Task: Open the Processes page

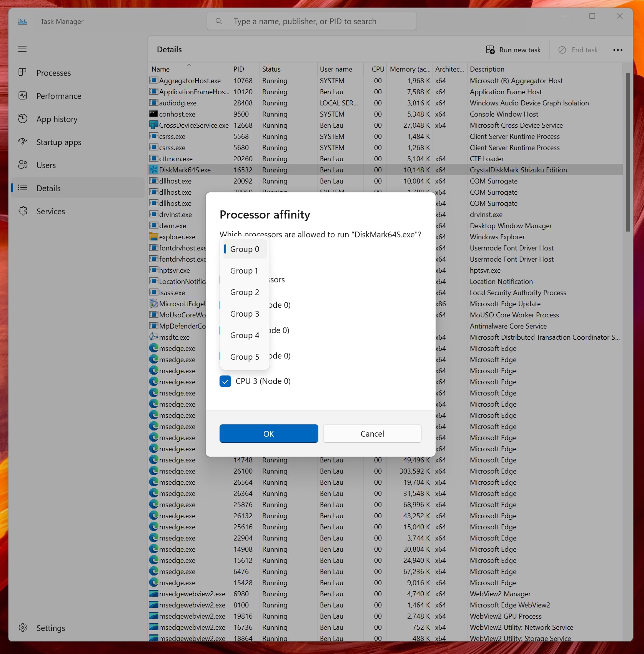Action: [x=78, y=73]
